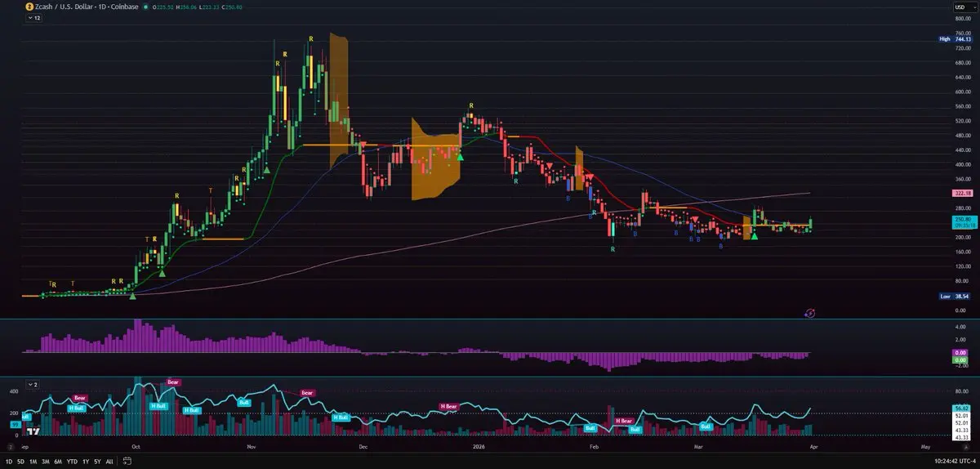Screen dimensions: 980x469
Task: Click the High 744.13 price label
Action: [x=955, y=38]
